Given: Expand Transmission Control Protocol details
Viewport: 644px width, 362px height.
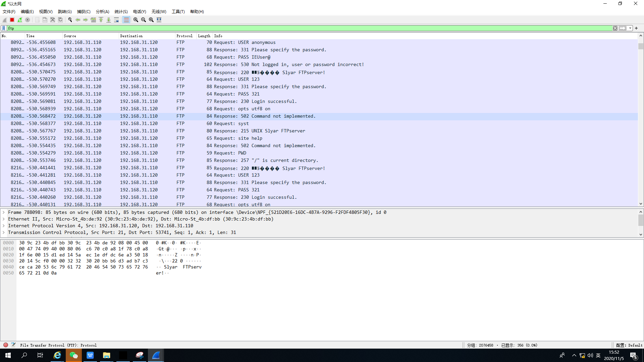Looking at the screenshot, I should pyautogui.click(x=4, y=232).
